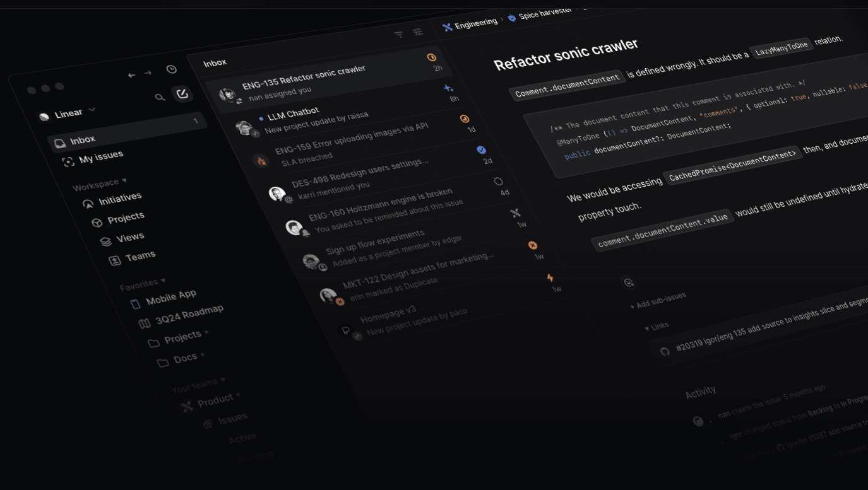The height and width of the screenshot is (490, 868).
Task: Click the back navigation arrow
Action: pyautogui.click(x=131, y=75)
